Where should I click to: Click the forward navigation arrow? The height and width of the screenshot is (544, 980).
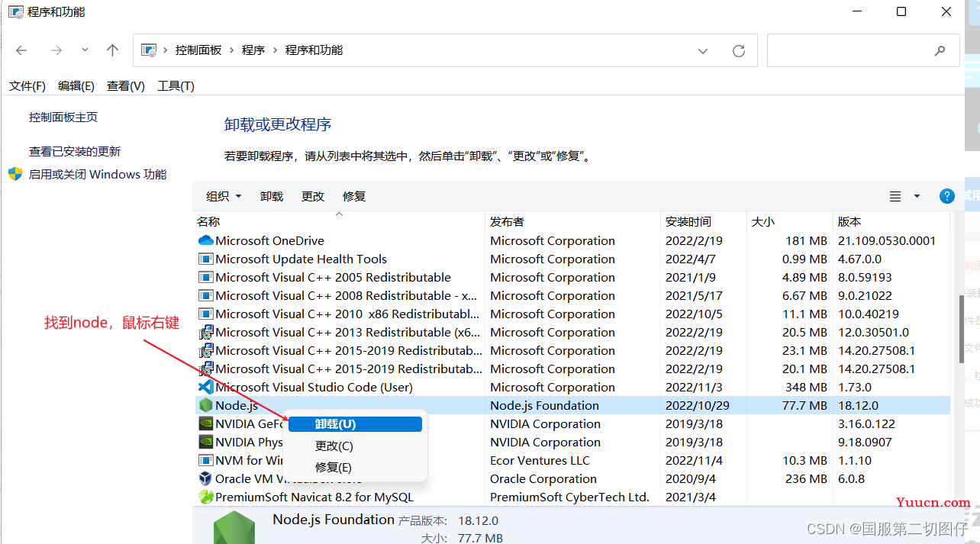pos(56,50)
